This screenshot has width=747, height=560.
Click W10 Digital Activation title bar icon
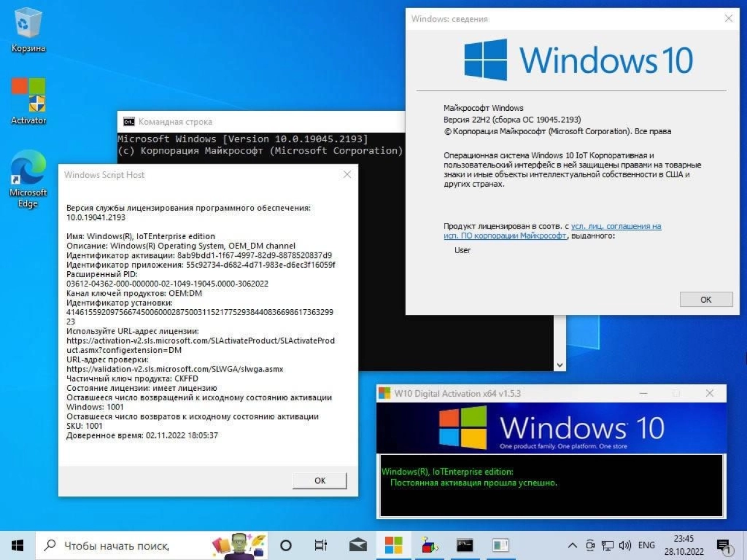(385, 393)
